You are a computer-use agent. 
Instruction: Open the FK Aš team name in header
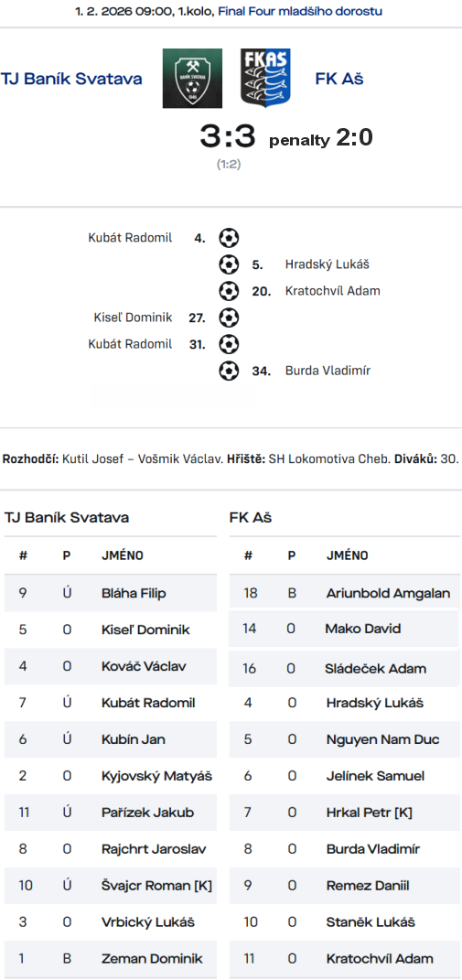339,79
